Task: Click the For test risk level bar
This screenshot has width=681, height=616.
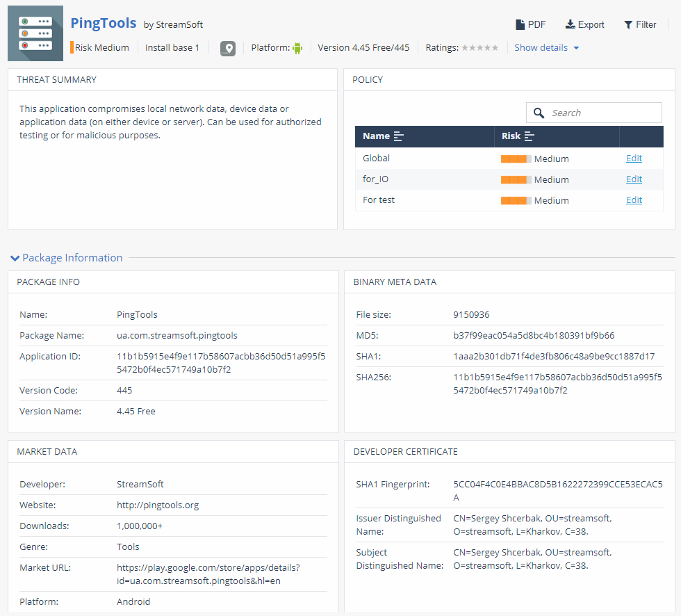Action: tap(516, 201)
